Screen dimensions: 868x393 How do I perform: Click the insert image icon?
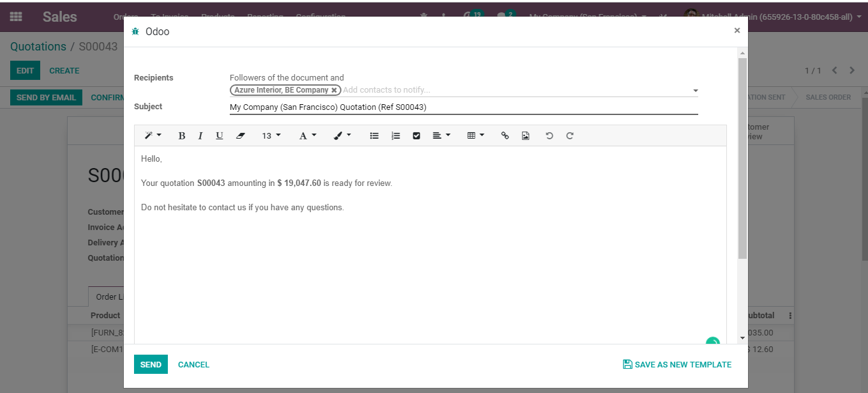click(525, 135)
